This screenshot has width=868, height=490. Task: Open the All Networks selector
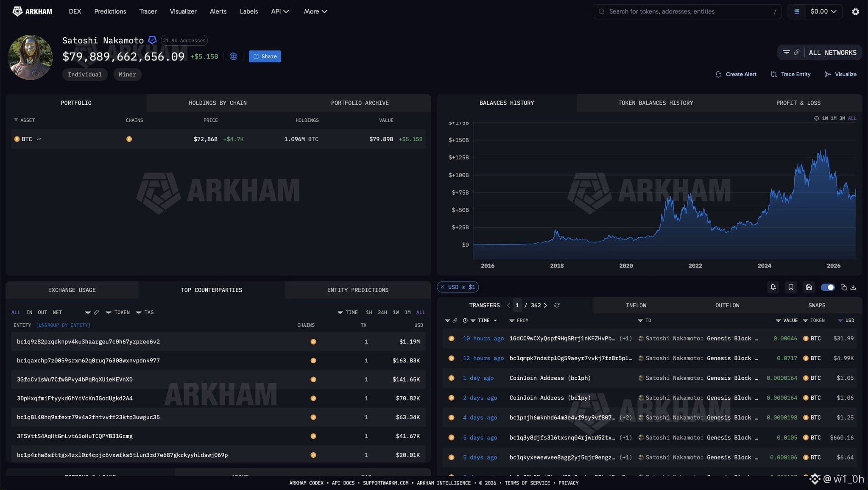tap(832, 53)
